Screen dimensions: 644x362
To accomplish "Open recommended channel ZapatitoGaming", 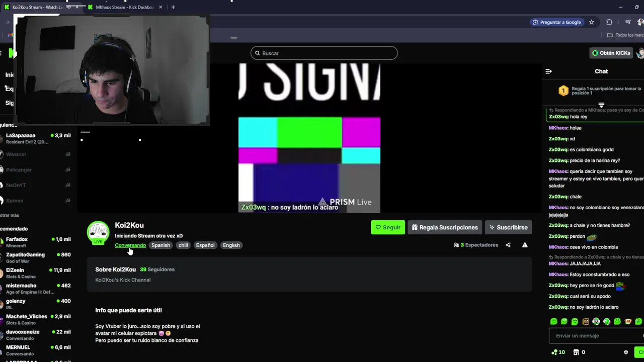I will [x=36, y=257].
